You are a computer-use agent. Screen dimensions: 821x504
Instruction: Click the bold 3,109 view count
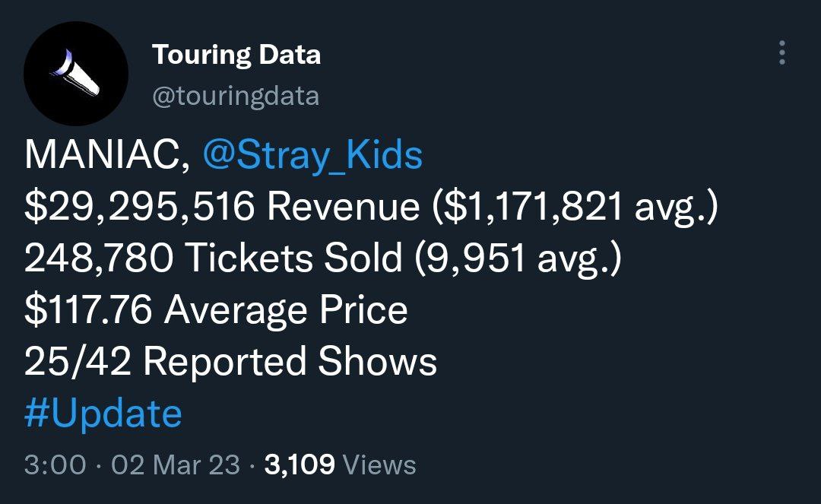coord(300,464)
